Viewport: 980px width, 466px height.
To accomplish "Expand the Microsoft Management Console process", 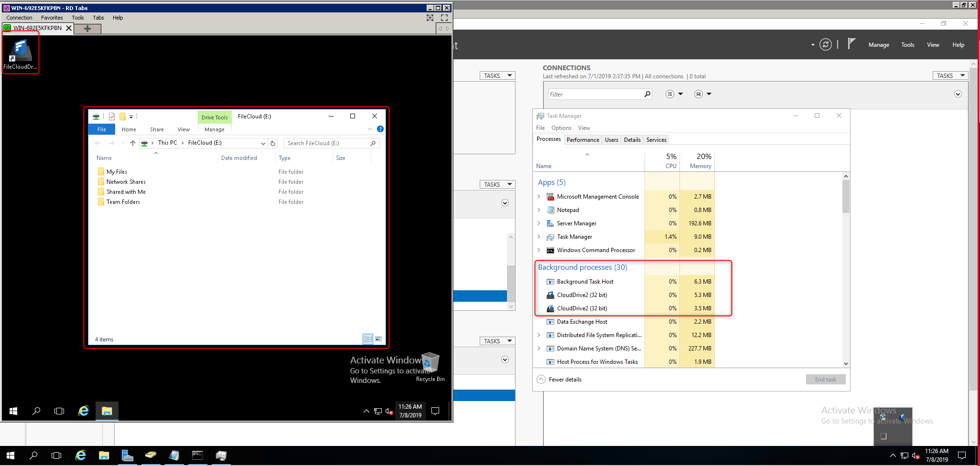I will pos(539,197).
